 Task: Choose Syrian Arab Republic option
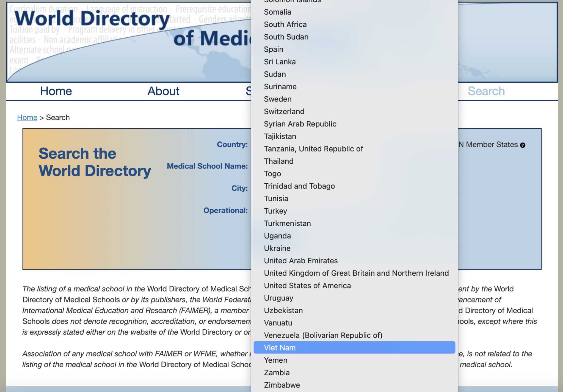(354, 124)
